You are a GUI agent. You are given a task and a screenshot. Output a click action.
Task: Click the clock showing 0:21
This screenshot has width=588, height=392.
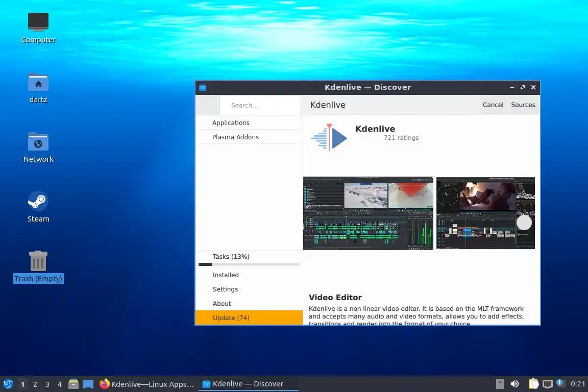(578, 384)
